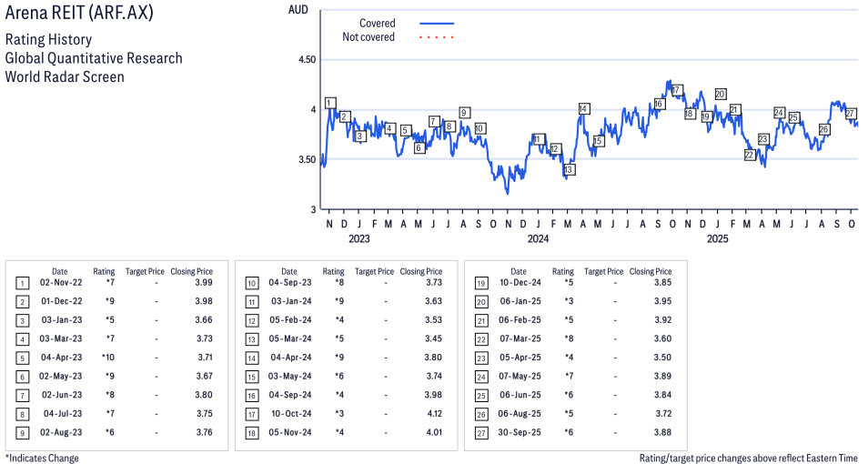The width and height of the screenshot is (868, 464).
Task: Click marker 13 on the price line
Action: click(x=569, y=169)
